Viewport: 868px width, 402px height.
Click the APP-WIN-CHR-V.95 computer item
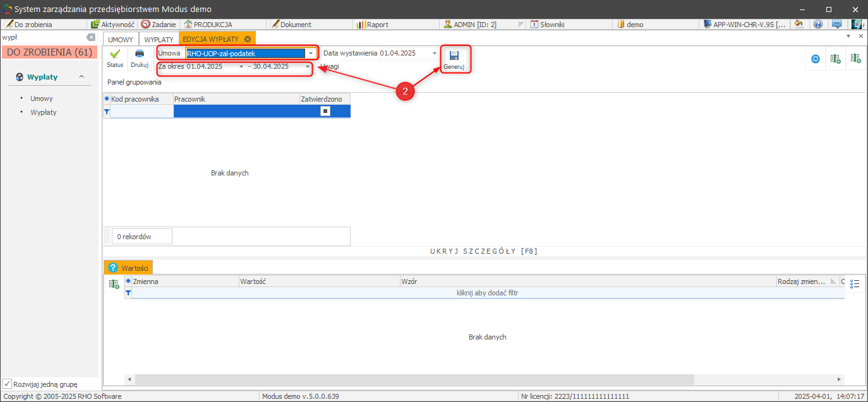pyautogui.click(x=745, y=24)
